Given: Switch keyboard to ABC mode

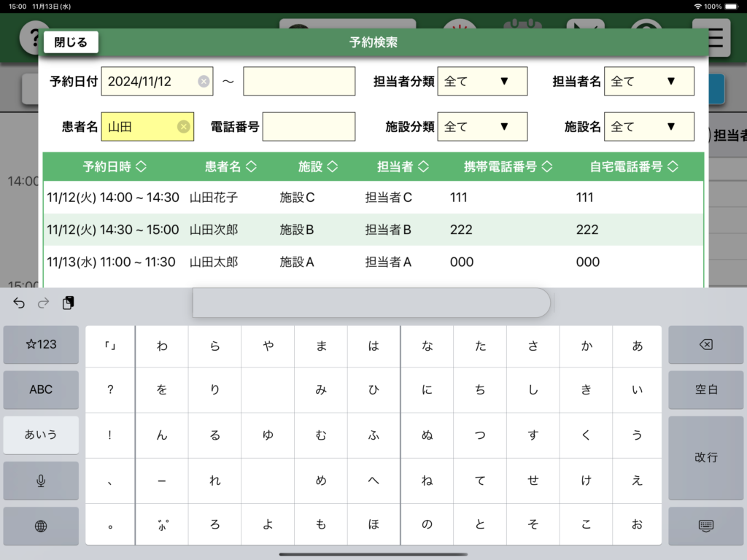Looking at the screenshot, I should pyautogui.click(x=41, y=389).
